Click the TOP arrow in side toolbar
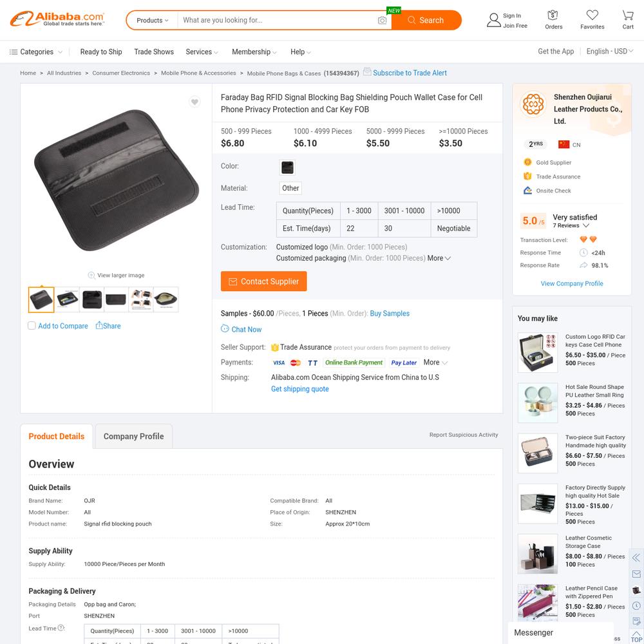The image size is (644, 644). 636,636
